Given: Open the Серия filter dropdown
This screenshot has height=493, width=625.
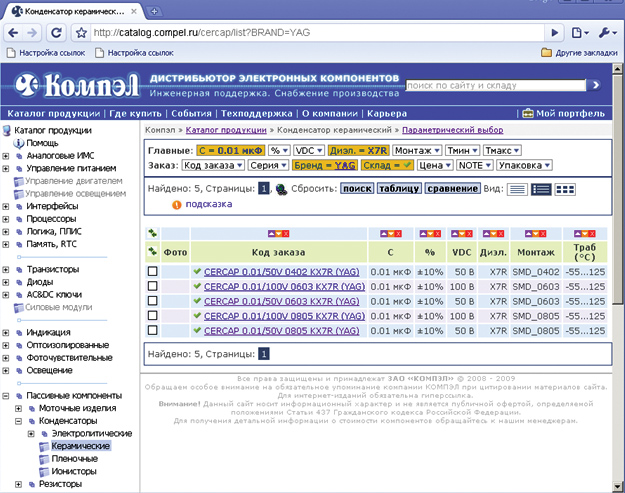Looking at the screenshot, I should click(268, 165).
